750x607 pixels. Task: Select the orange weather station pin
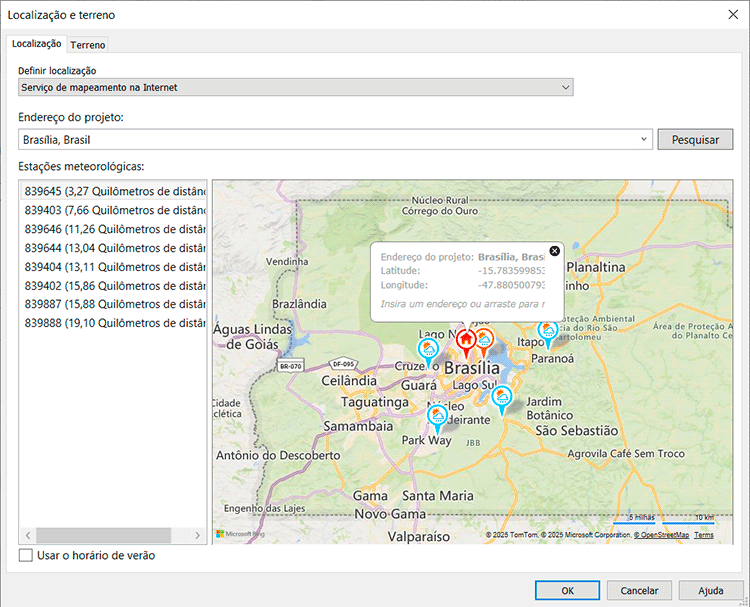484,340
